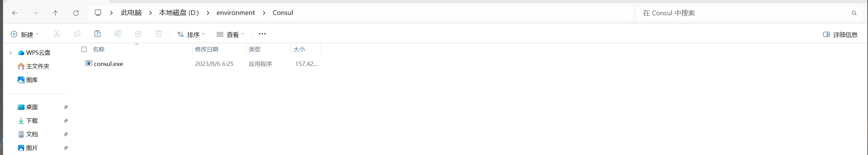Click the Delete trash icon
This screenshot has height=155, width=868.
(159, 34)
